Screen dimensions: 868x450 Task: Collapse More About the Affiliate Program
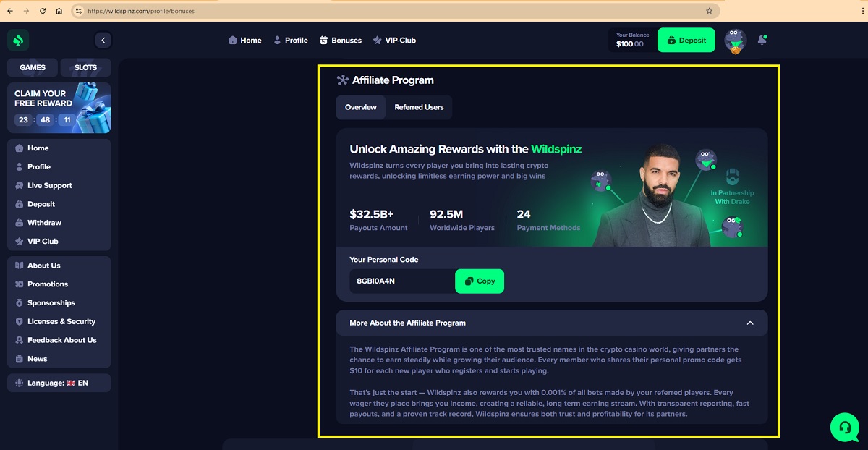coord(750,323)
